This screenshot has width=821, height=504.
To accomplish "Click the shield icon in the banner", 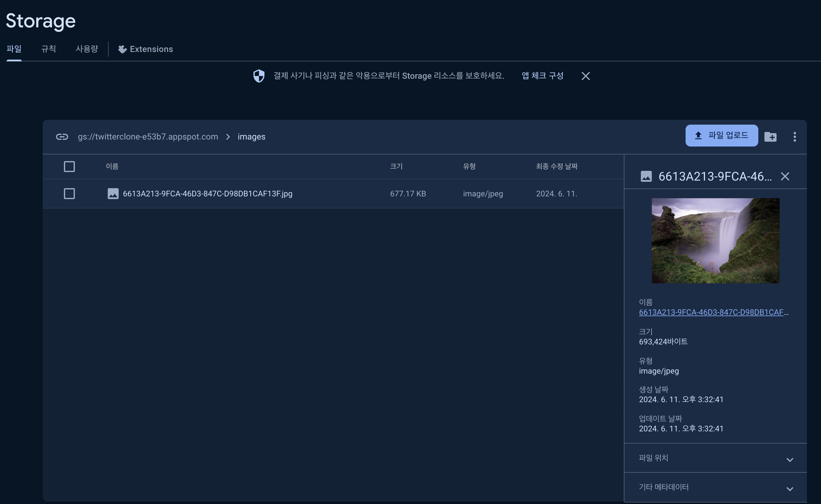I will (x=259, y=76).
